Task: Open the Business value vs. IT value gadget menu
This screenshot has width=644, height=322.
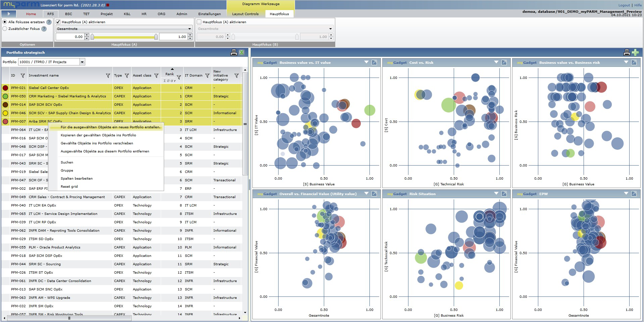Action: pos(366,62)
